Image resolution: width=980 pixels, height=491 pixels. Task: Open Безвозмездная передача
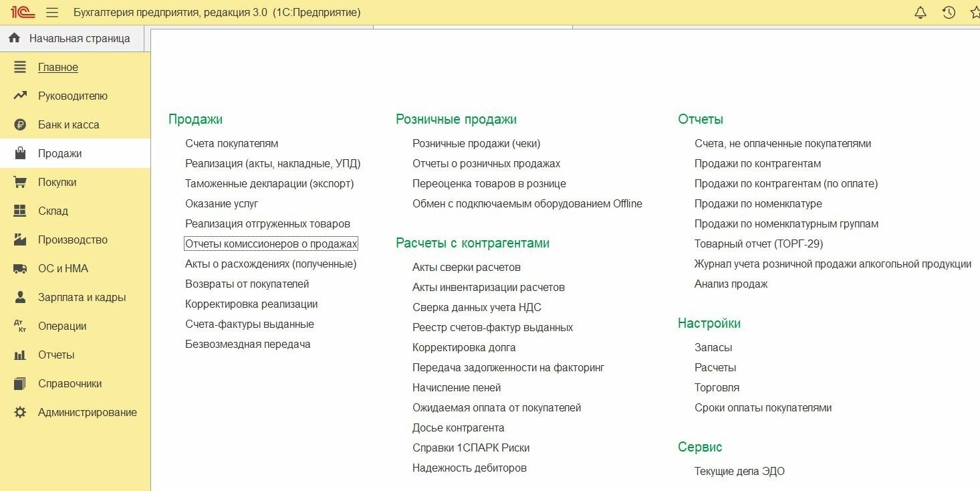248,344
